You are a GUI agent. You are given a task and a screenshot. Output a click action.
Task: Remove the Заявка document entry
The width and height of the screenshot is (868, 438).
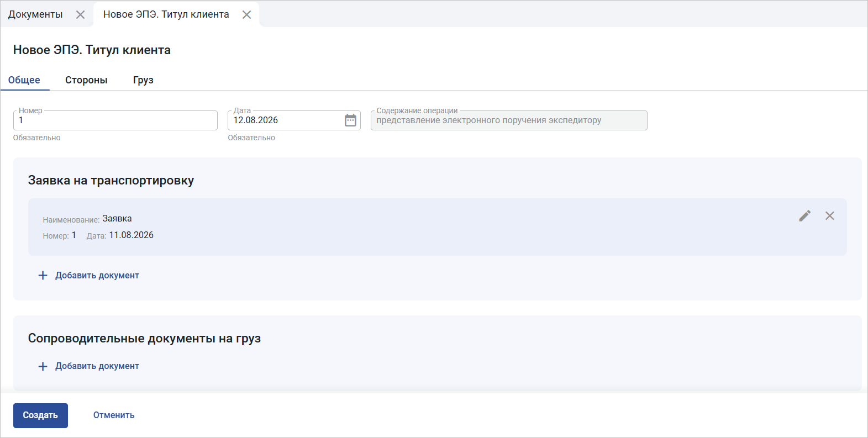(830, 216)
